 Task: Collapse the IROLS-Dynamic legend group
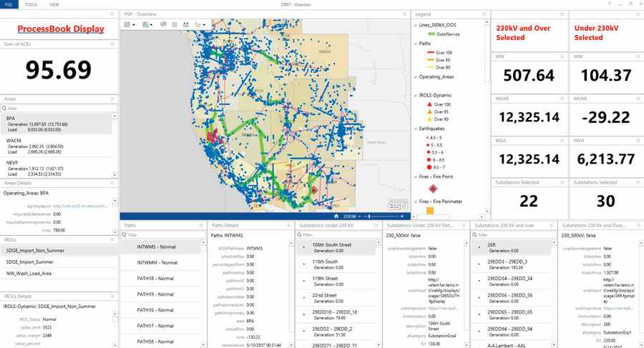[415, 95]
